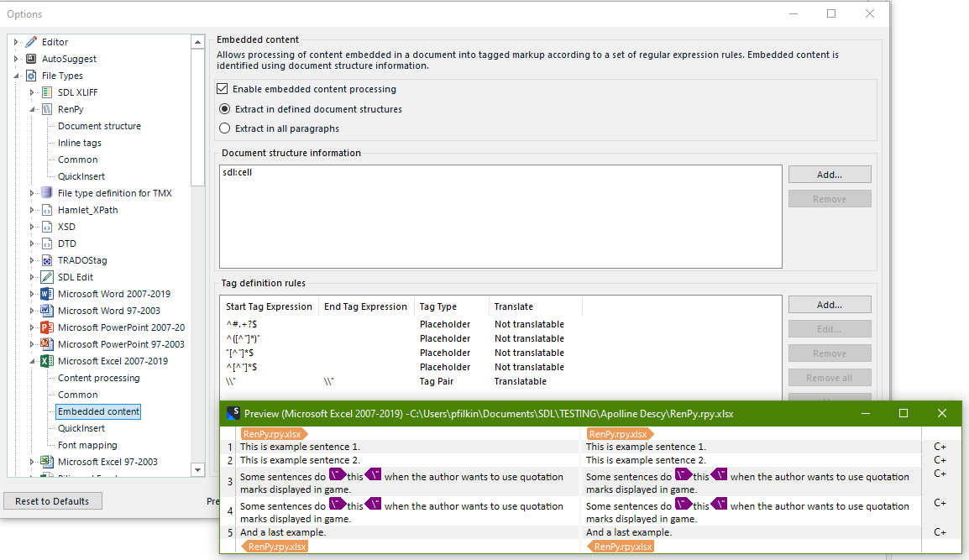Select Embedded content tree item
Screen dimensions: 969x560
pos(98,411)
